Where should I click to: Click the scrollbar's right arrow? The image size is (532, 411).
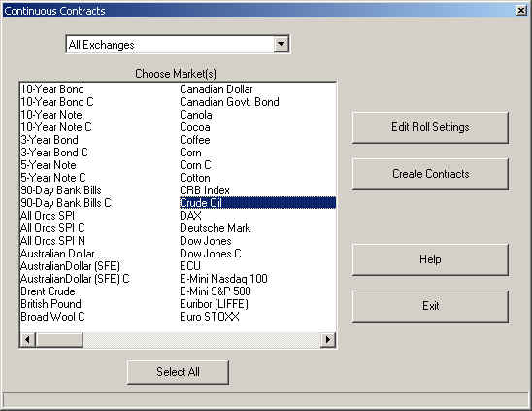328,339
